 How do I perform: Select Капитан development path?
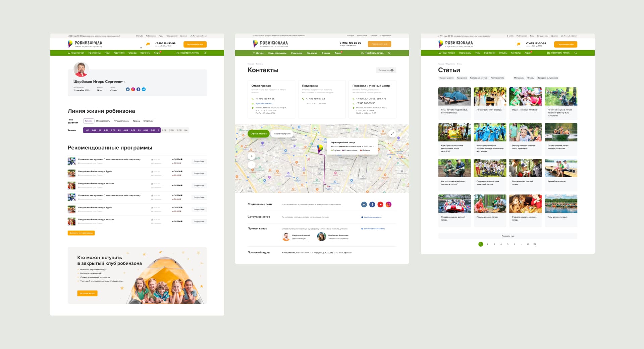tap(89, 121)
